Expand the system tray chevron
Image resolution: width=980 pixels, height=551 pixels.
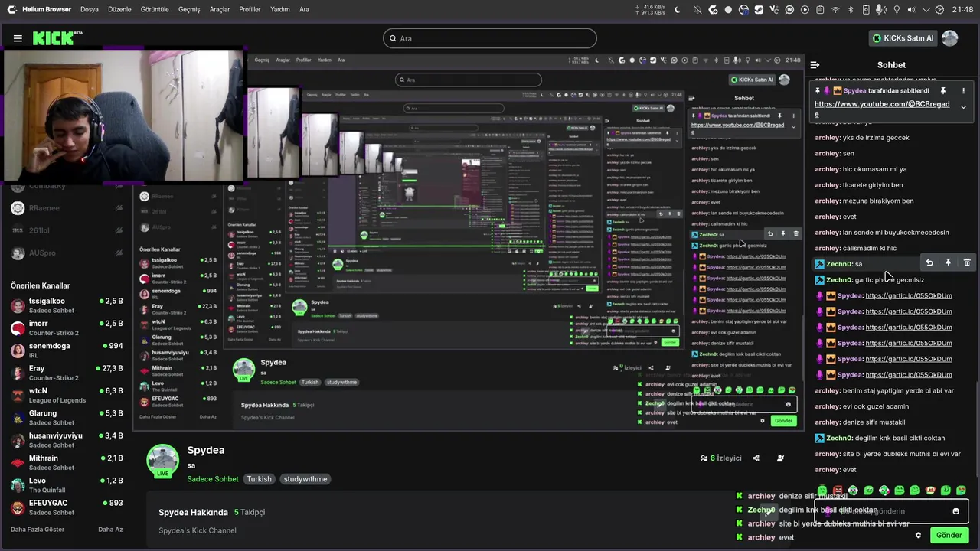[x=926, y=10]
